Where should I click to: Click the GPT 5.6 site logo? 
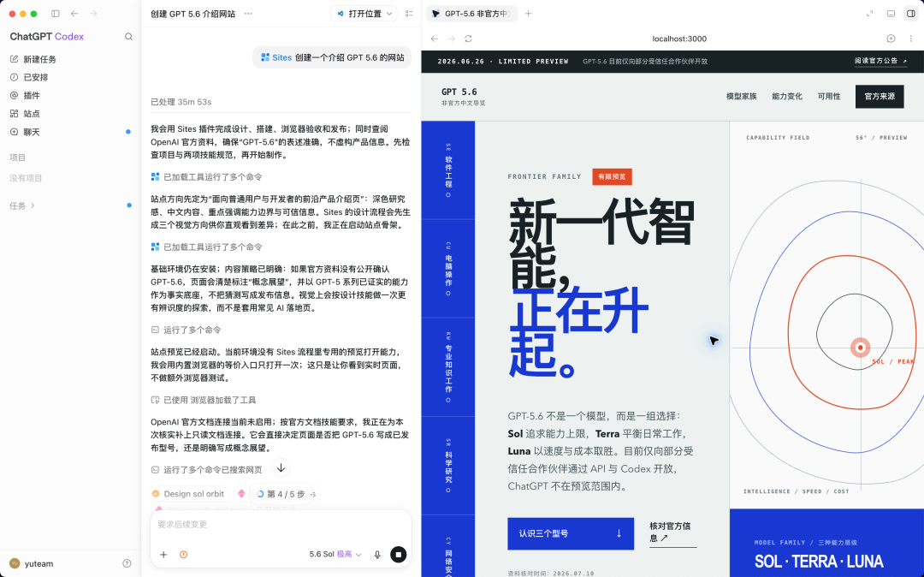(463, 96)
